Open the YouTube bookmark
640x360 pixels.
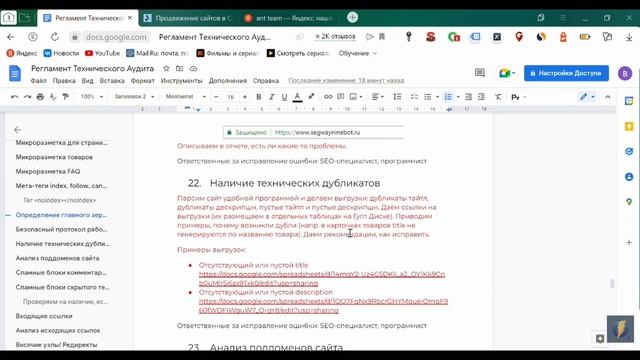(x=102, y=53)
